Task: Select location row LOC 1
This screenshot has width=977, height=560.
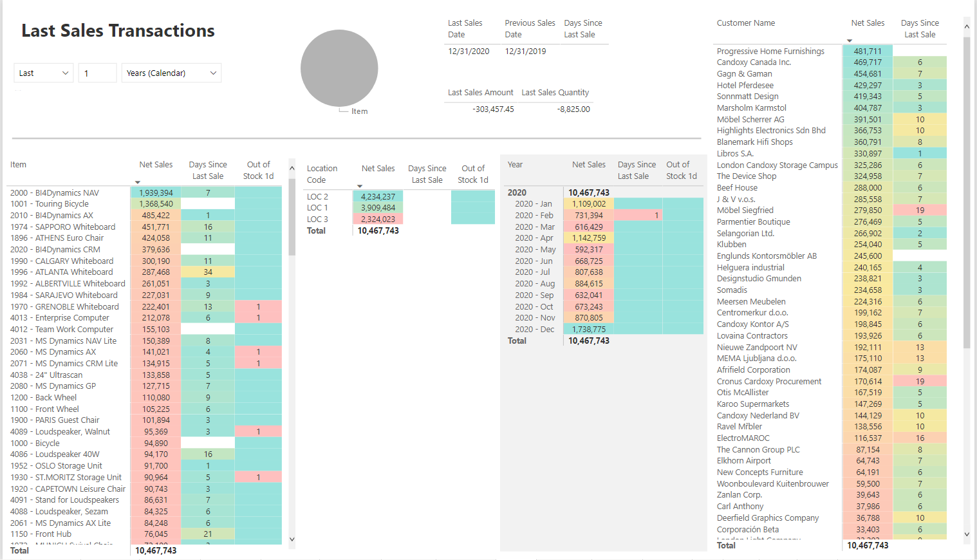Action: click(x=317, y=208)
